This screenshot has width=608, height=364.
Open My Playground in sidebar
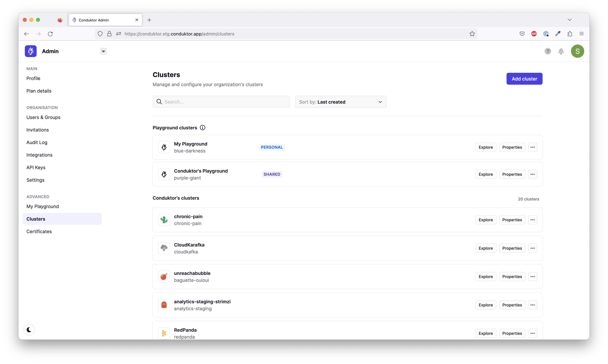(x=43, y=206)
